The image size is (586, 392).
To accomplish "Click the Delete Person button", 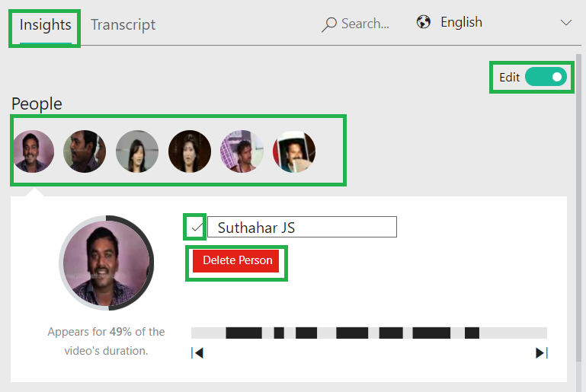I will pyautogui.click(x=235, y=260).
